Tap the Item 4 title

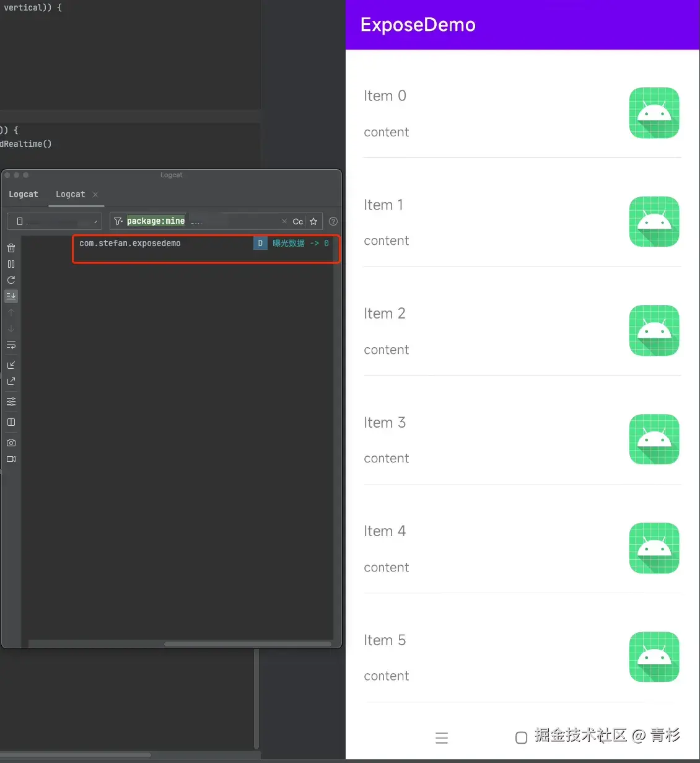(385, 531)
